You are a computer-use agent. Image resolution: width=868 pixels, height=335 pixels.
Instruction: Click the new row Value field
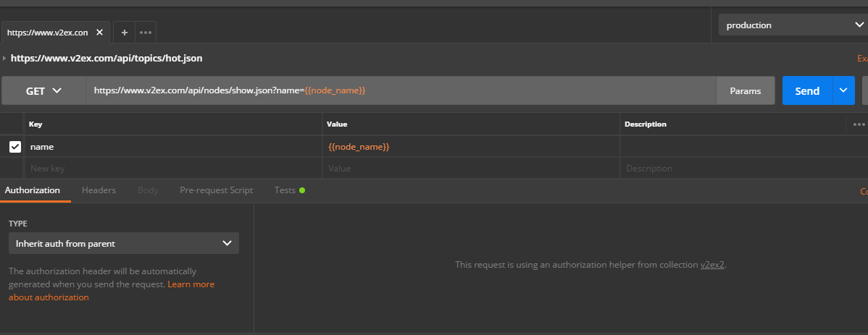(471, 168)
